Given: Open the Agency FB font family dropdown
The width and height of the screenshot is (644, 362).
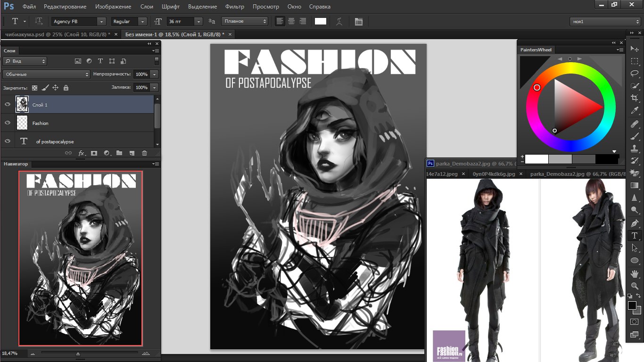Looking at the screenshot, I should pos(101,21).
